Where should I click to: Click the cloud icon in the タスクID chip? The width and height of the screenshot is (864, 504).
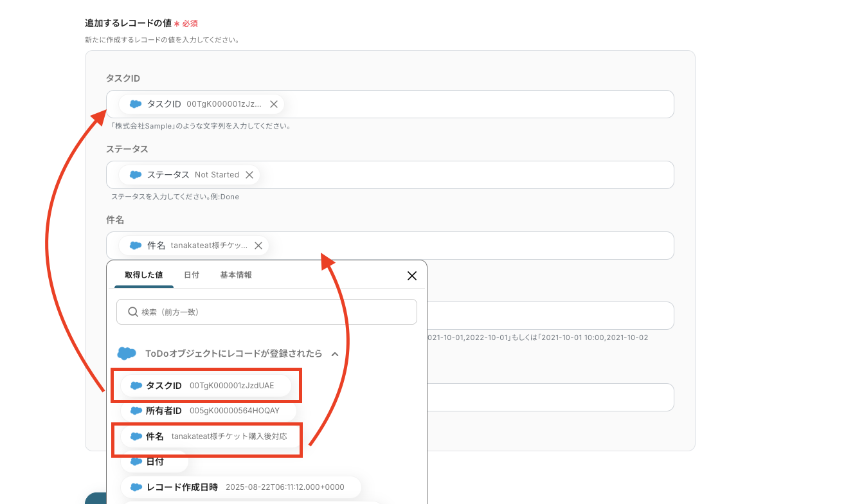pyautogui.click(x=136, y=104)
